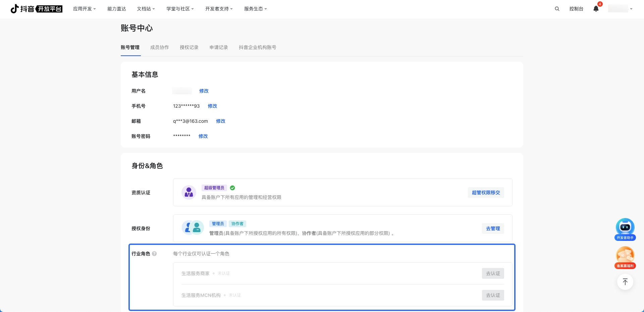
Task: Expand the 服务生态 dropdown
Action: point(256,9)
